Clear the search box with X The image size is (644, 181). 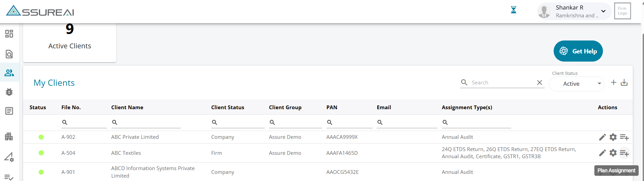pos(539,83)
